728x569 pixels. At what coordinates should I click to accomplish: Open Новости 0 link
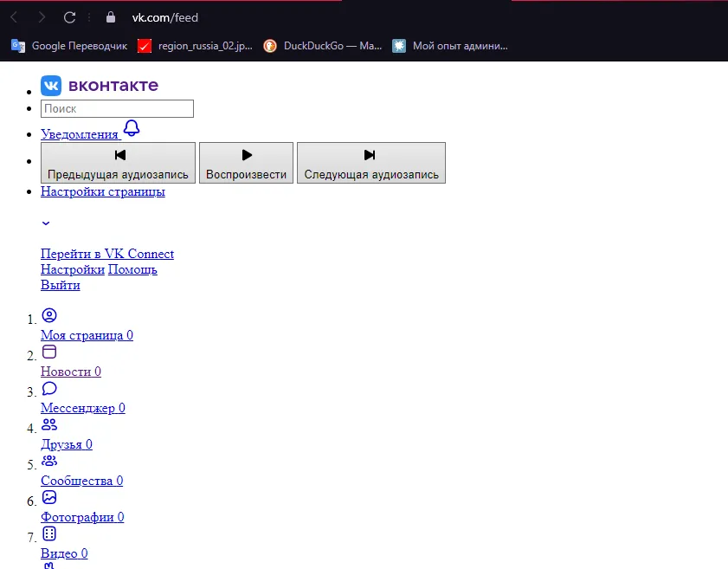[x=71, y=372]
